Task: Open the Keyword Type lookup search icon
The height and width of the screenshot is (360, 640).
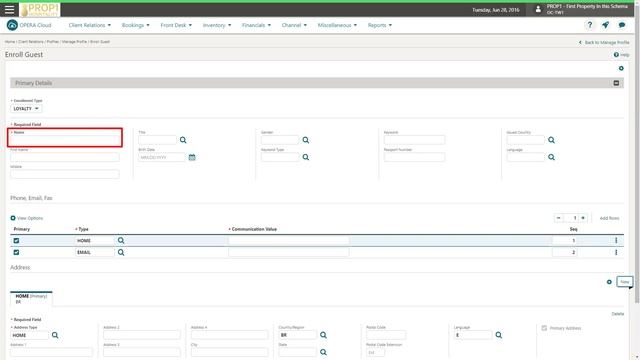Action: click(306, 157)
